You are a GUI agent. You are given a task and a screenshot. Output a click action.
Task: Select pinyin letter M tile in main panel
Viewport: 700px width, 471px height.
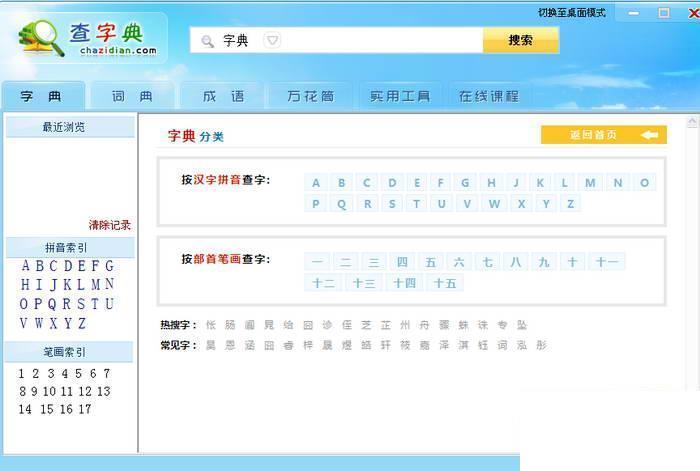point(590,183)
